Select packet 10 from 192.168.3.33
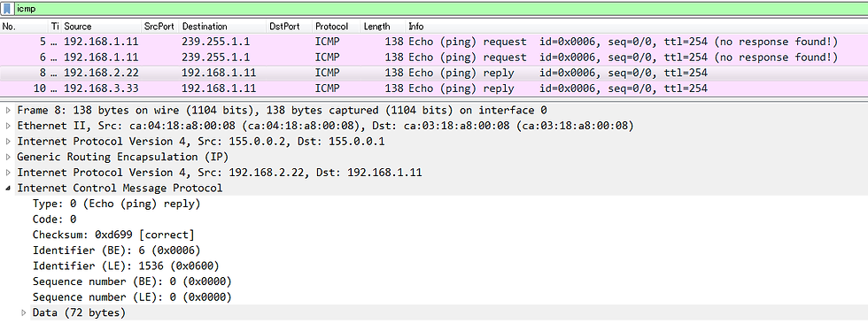 pos(434,89)
